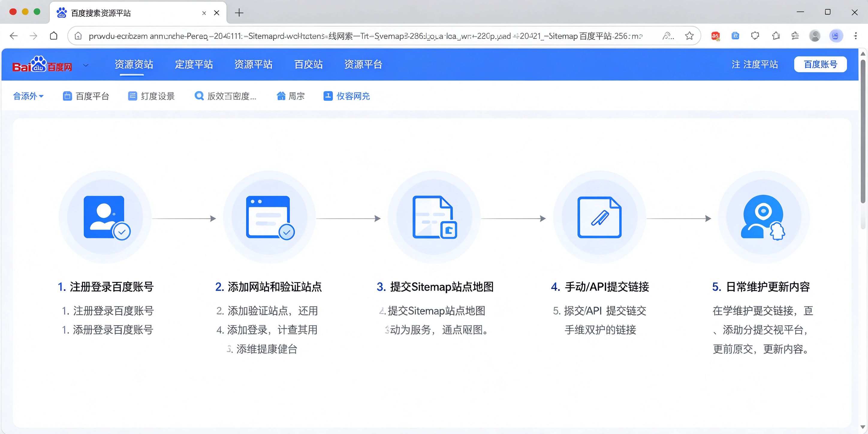Click the magnifier icon beside 版效百密度
Image resolution: width=868 pixels, height=434 pixels.
(x=199, y=96)
